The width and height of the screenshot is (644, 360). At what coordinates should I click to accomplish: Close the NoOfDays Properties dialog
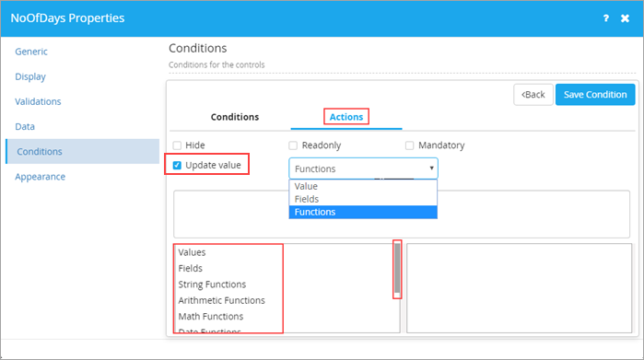625,18
